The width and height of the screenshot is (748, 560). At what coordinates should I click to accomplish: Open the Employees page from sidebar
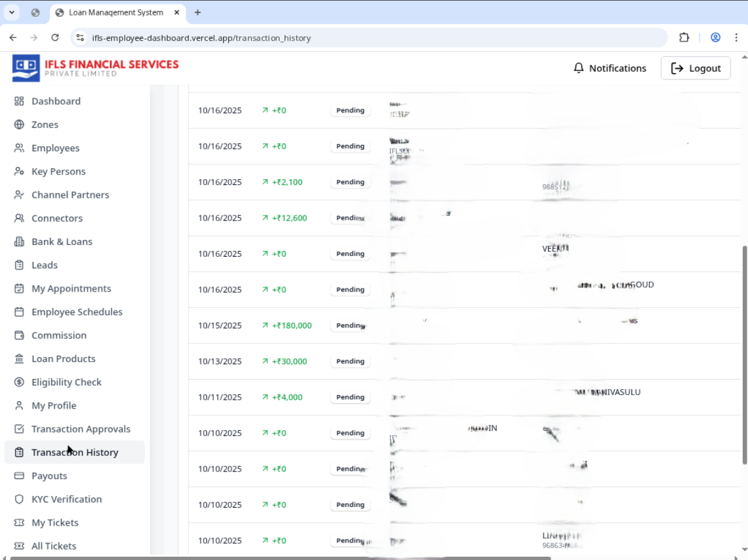[56, 148]
